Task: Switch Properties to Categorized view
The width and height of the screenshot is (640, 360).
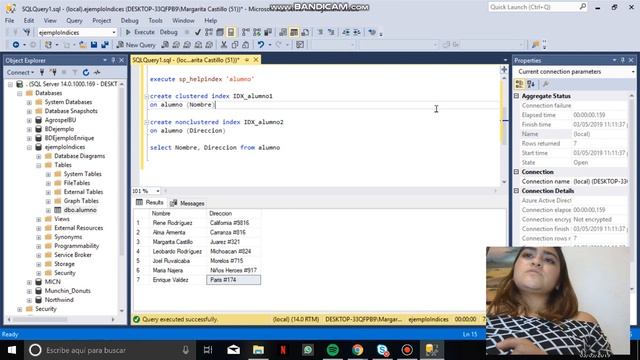Action: pyautogui.click(x=520, y=84)
